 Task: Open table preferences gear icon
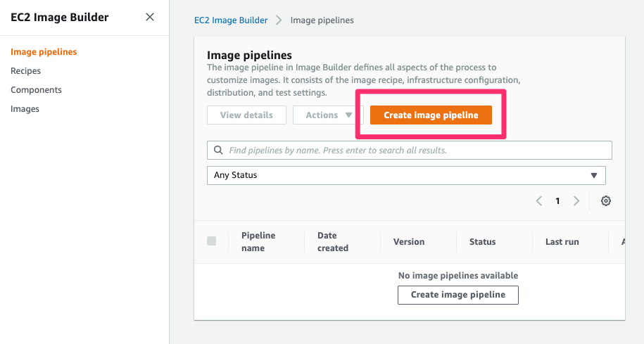click(x=606, y=200)
